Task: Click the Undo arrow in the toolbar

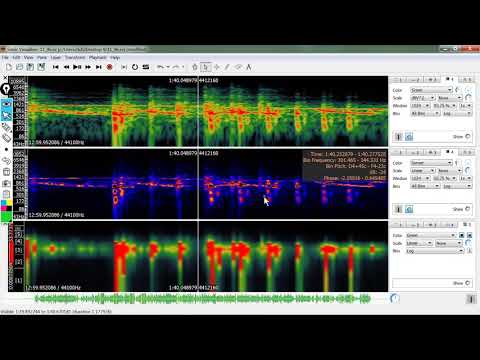Action: (x=161, y=67)
